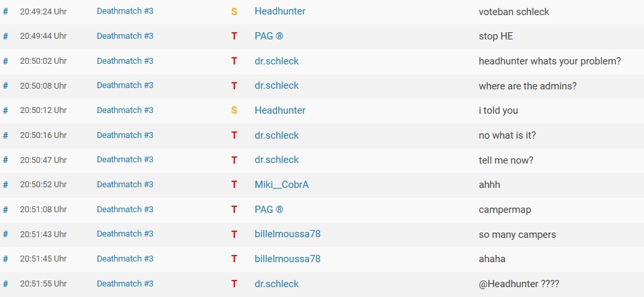Click the # permalink of 20:49:24 message
Viewport: 644px width, 297px height.
click(5, 12)
